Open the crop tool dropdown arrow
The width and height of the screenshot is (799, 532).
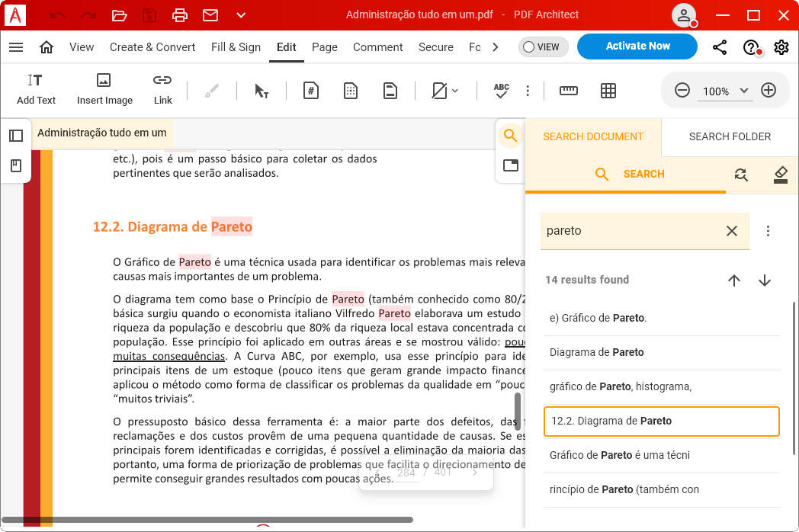pos(455,91)
